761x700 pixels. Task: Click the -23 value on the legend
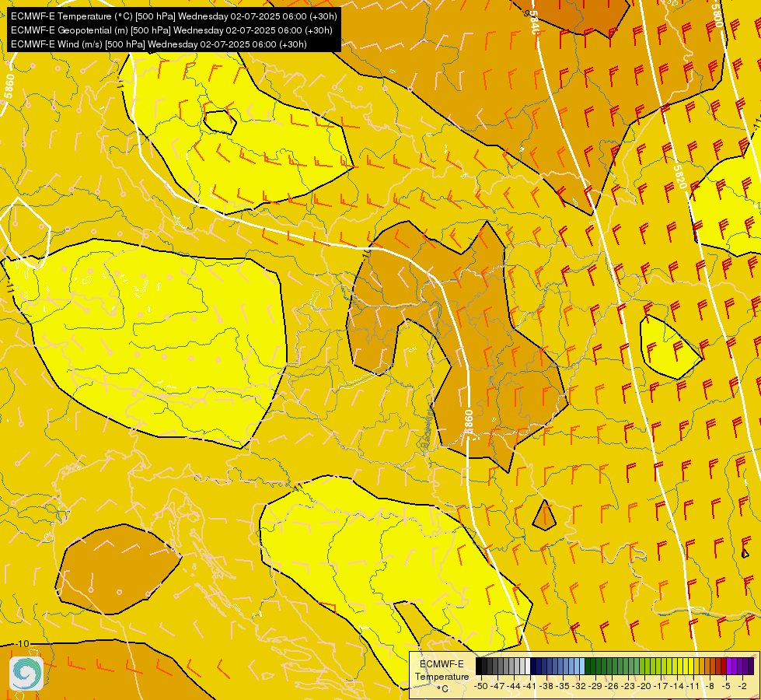(628, 686)
